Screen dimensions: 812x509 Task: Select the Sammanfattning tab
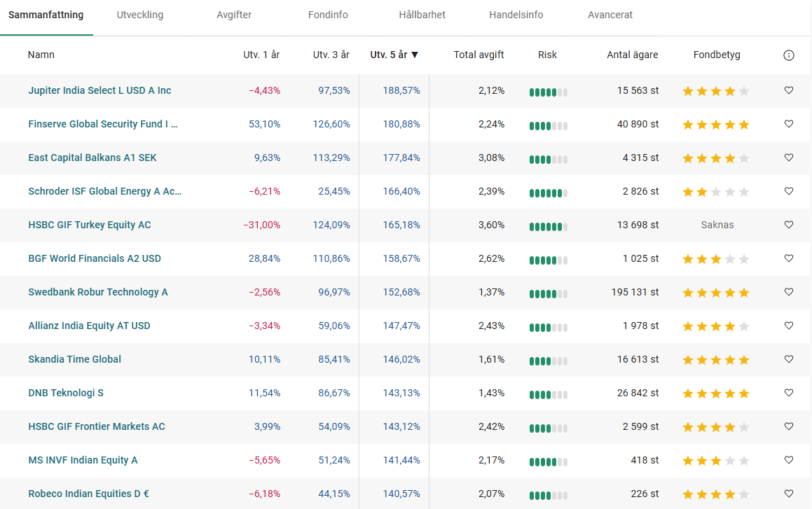point(46,15)
